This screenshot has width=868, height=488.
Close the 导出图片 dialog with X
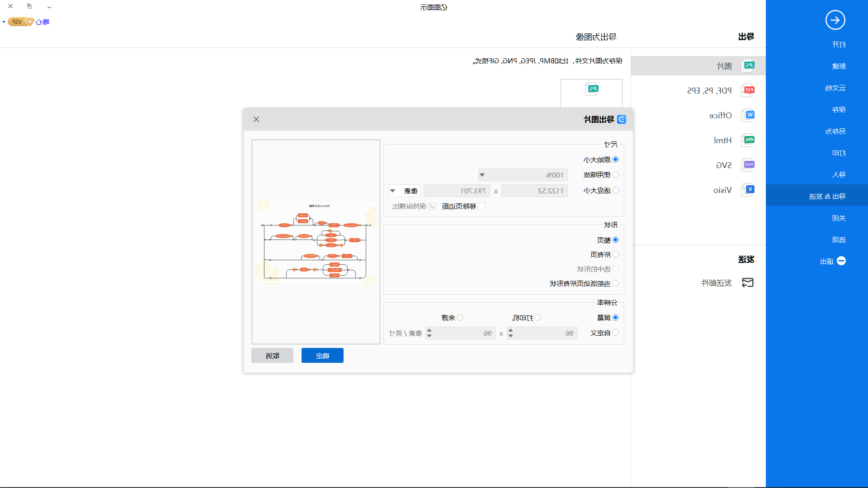point(256,119)
